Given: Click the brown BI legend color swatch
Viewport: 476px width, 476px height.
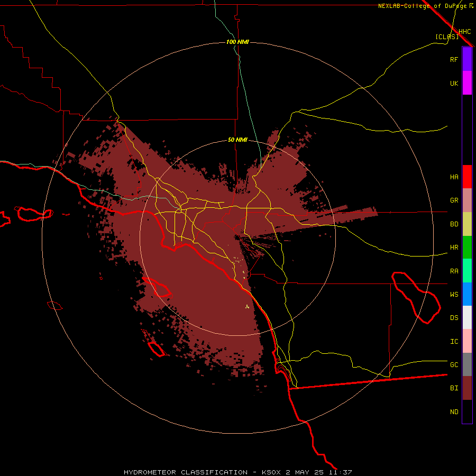Looking at the screenshot, I should click(467, 388).
